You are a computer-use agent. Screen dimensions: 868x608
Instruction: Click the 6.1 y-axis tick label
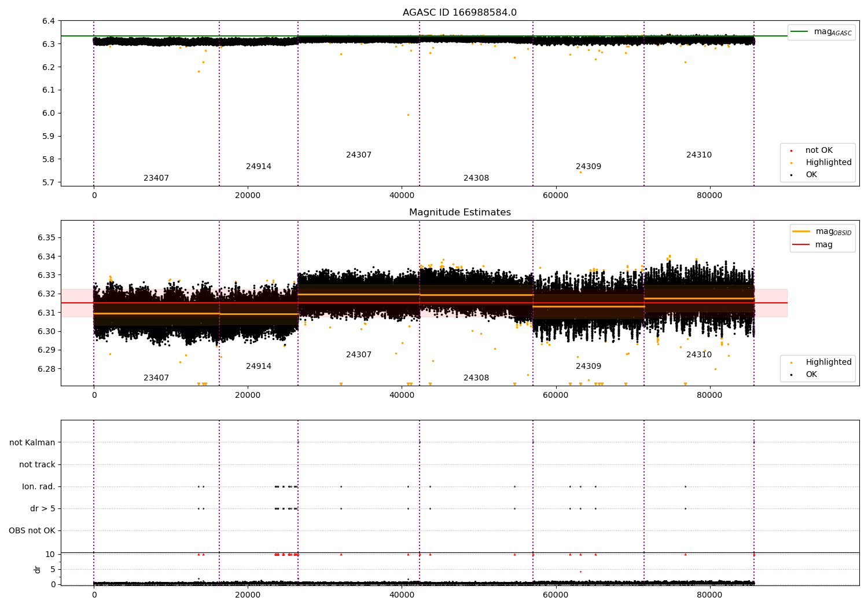click(x=49, y=90)
